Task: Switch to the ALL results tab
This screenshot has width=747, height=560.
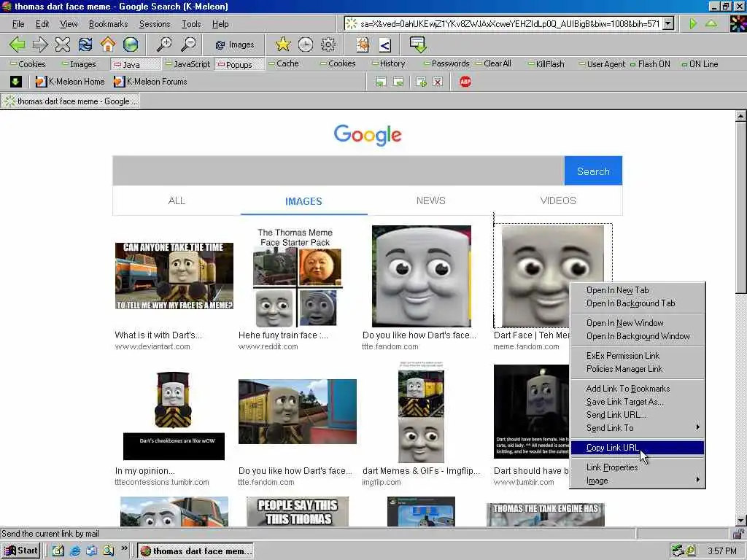Action: click(x=177, y=201)
